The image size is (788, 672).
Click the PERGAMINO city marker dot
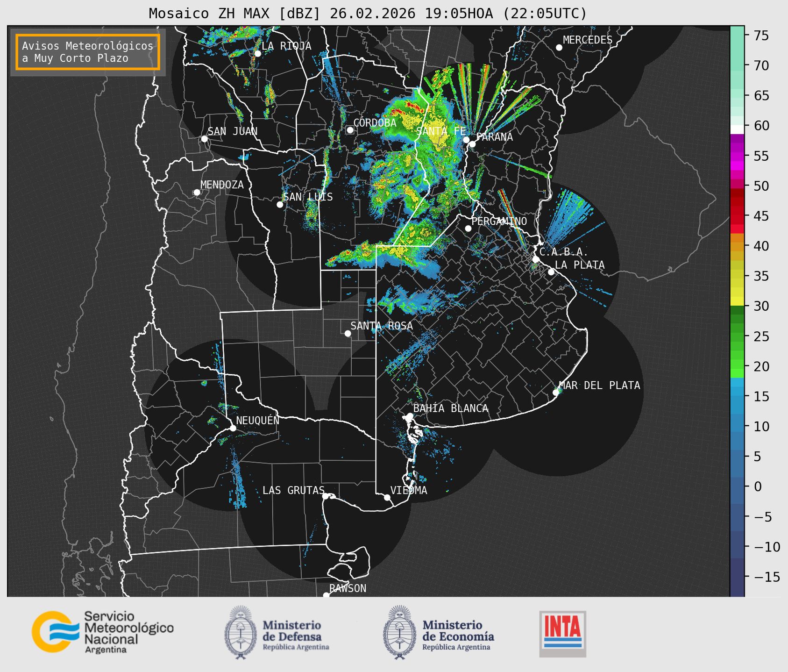coord(468,229)
